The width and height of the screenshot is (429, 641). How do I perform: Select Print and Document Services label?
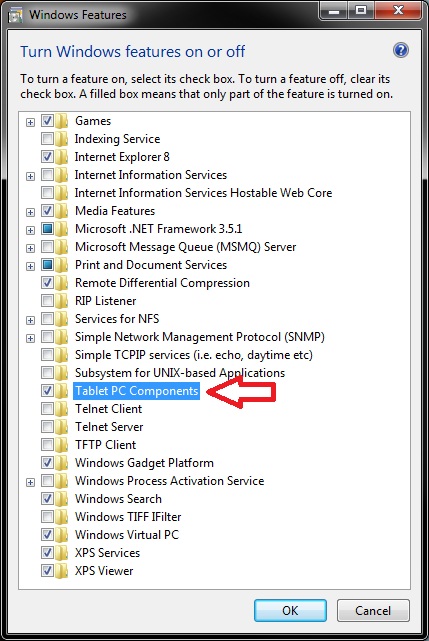point(151,265)
